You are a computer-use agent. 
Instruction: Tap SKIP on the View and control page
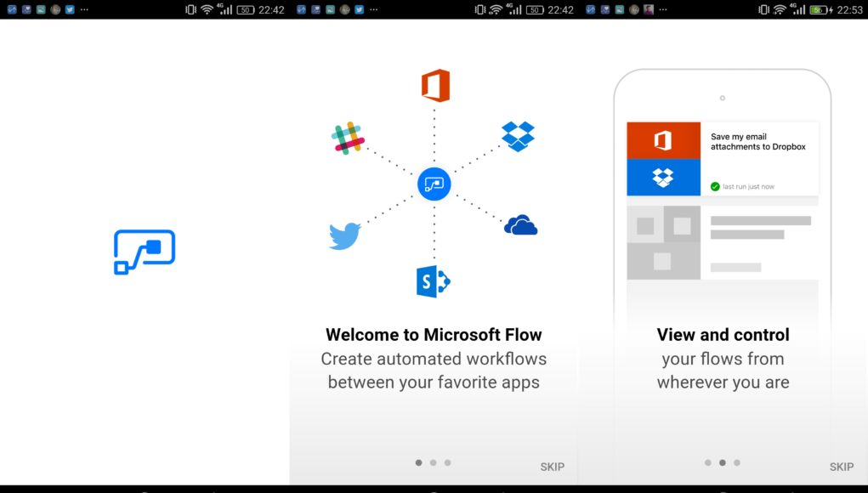(x=842, y=467)
